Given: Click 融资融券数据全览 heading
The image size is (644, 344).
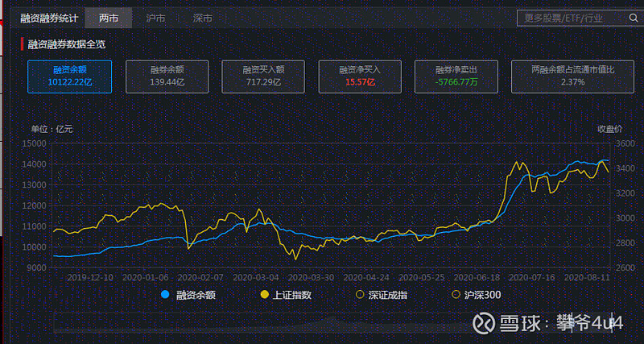Looking at the screenshot, I should 67,44.
